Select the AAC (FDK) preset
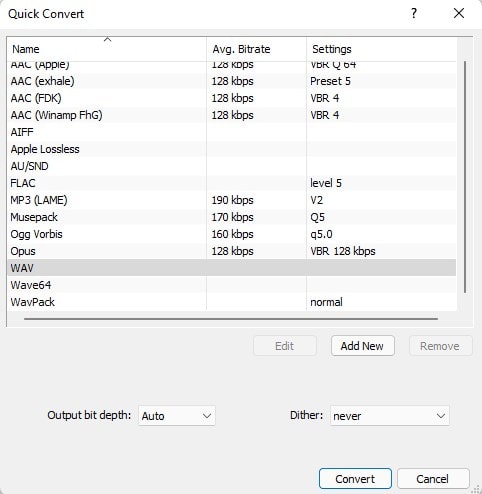Screen dimensions: 482x494 click(x=232, y=98)
